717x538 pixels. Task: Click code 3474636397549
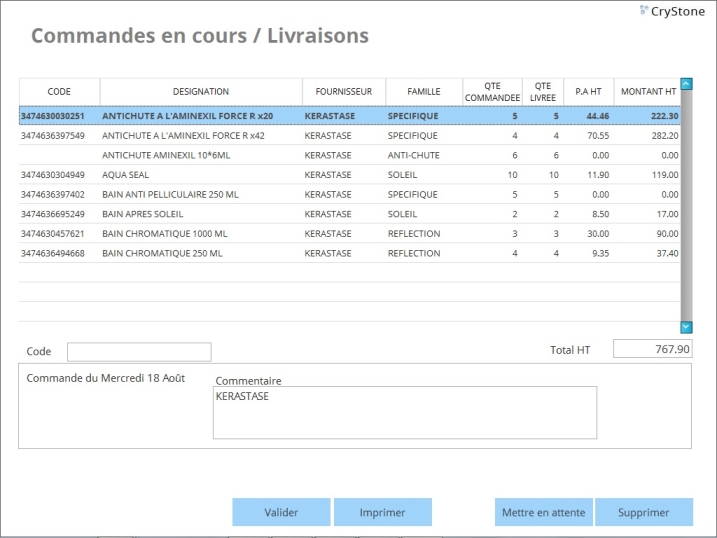click(x=53, y=136)
